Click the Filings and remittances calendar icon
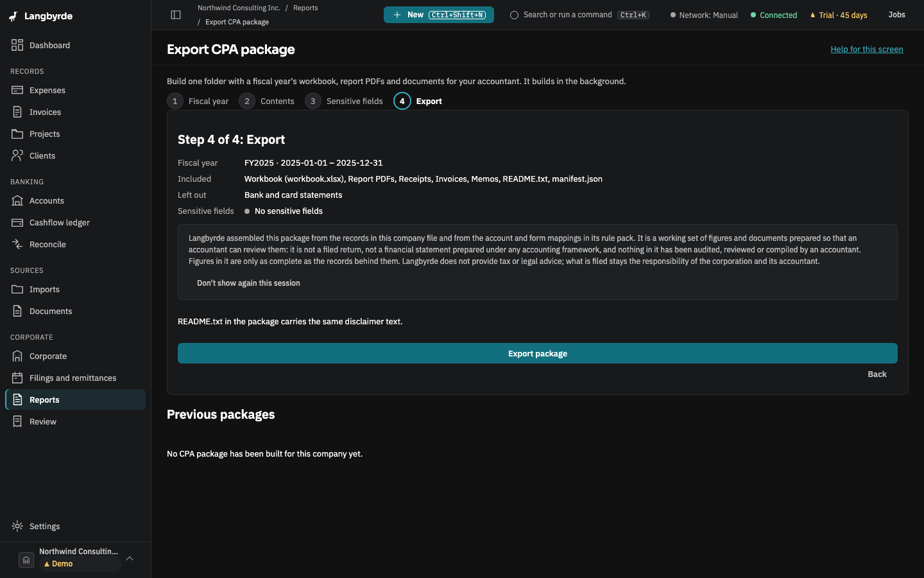Image resolution: width=924 pixels, height=578 pixels. click(x=17, y=378)
